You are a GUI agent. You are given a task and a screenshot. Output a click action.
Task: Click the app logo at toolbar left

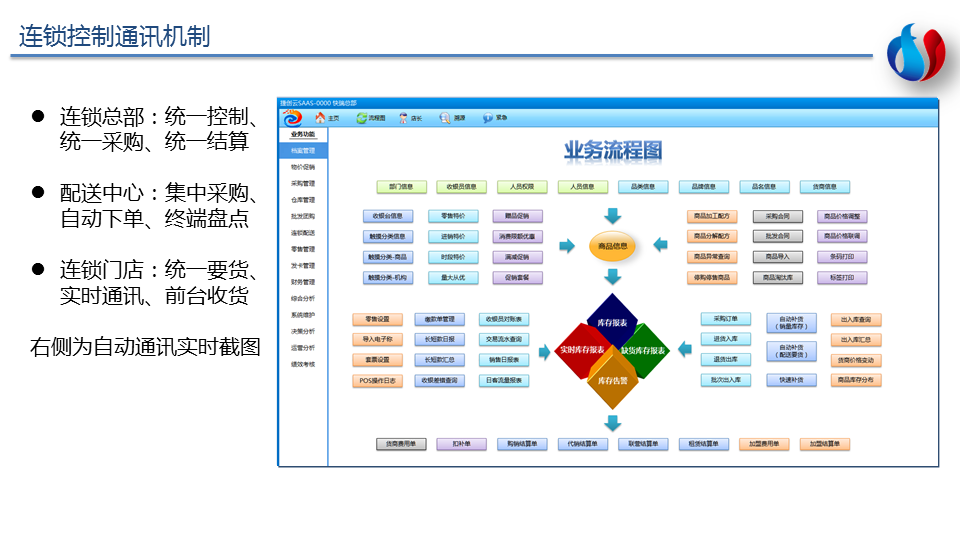coord(292,118)
